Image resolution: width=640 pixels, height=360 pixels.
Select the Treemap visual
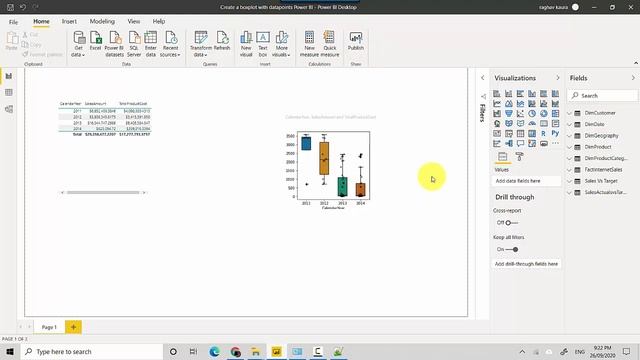(555, 113)
